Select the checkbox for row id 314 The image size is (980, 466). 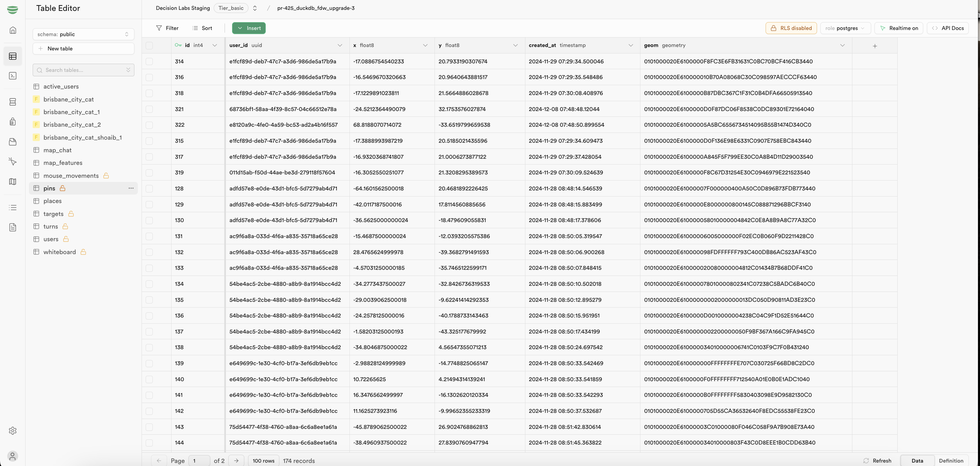click(149, 61)
